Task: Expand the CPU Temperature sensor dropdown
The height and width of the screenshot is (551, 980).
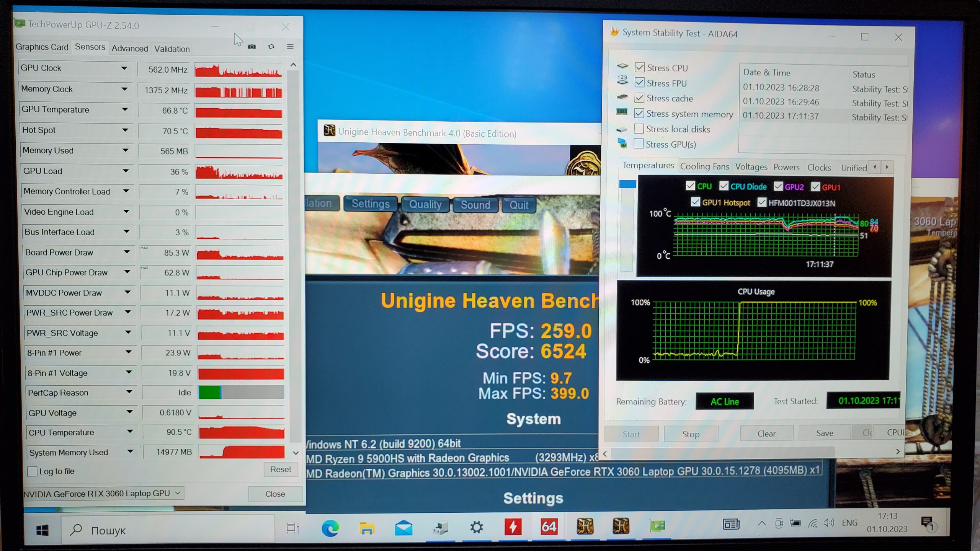Action: (130, 432)
